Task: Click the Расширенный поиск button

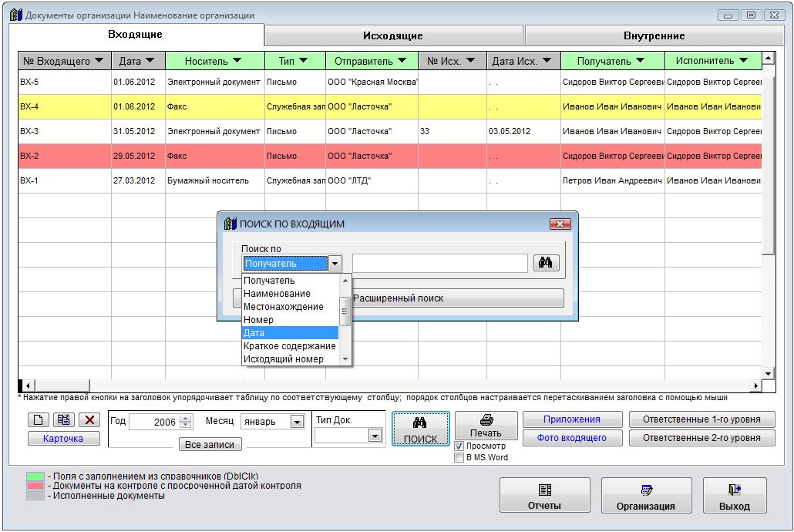Action: coord(456,298)
